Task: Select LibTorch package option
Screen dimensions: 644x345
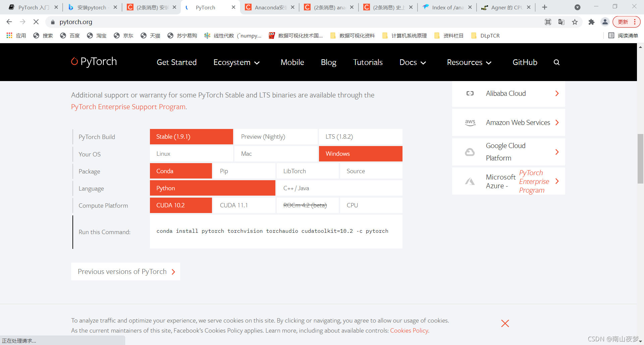Action: click(x=308, y=171)
